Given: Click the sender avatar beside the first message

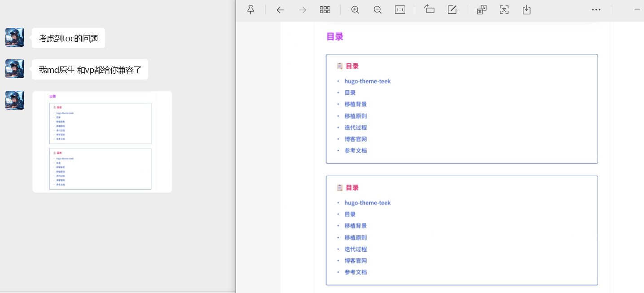Looking at the screenshot, I should (x=15, y=37).
